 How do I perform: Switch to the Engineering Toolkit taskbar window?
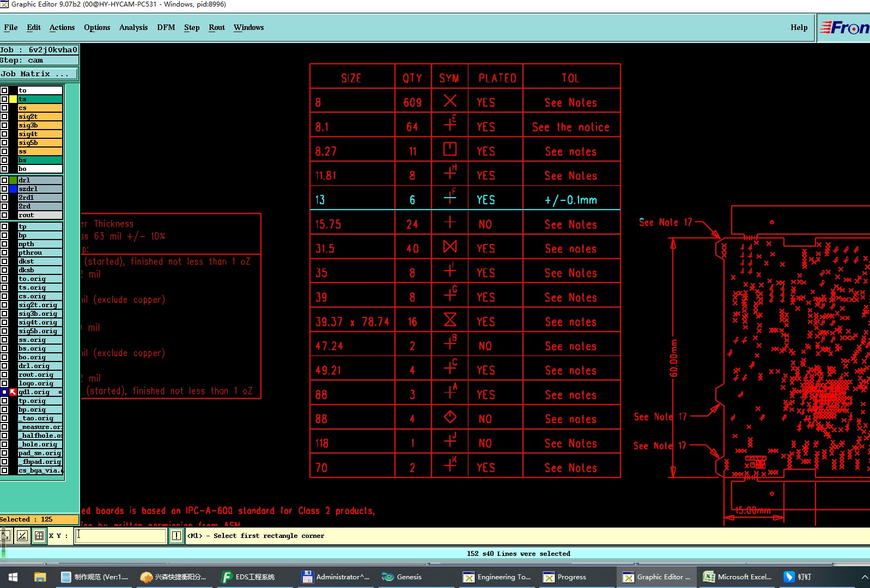[x=497, y=577]
